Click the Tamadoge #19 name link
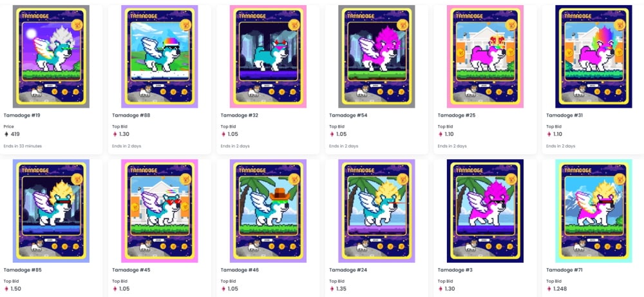The height and width of the screenshot is (297, 644). coord(22,115)
